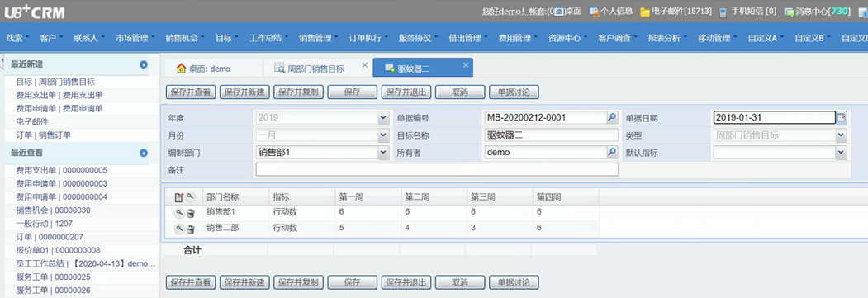Open the 销售管理 menu
868x298 pixels.
point(318,38)
